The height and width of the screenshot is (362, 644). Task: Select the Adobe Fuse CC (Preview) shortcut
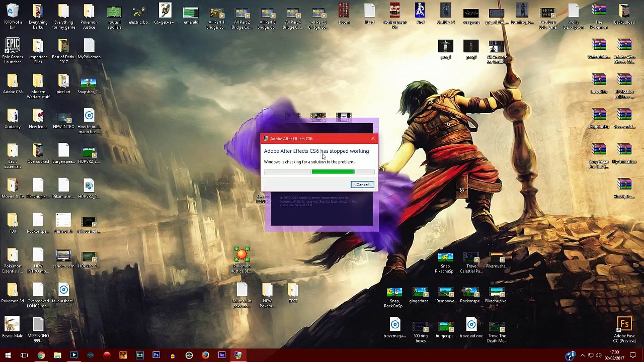pyautogui.click(x=624, y=329)
